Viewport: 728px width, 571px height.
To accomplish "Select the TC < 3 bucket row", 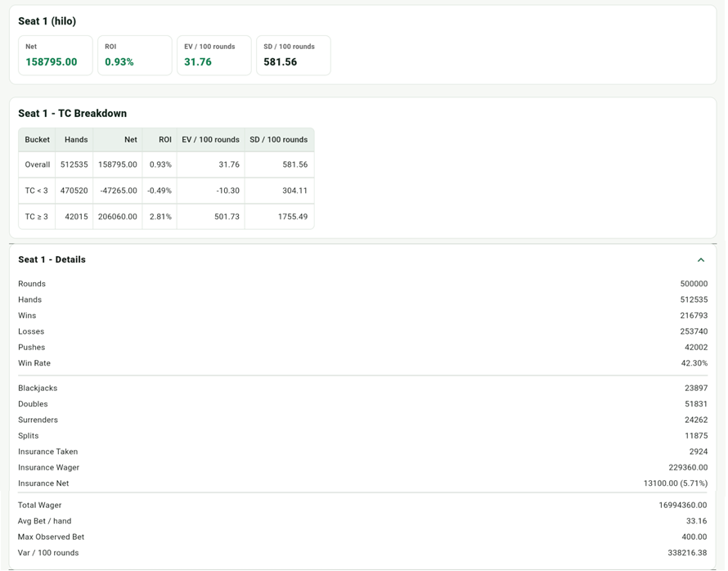I will (x=166, y=191).
